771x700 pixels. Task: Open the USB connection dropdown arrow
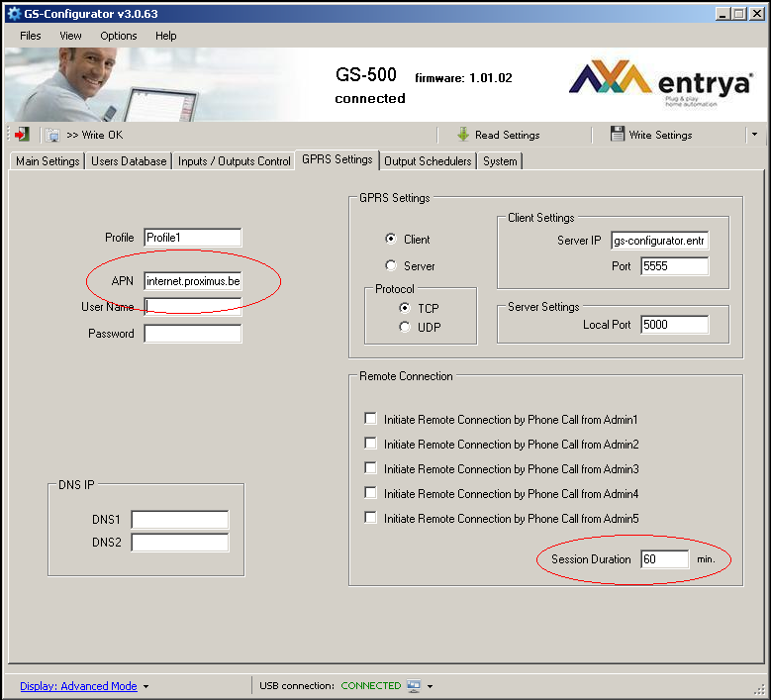(430, 686)
